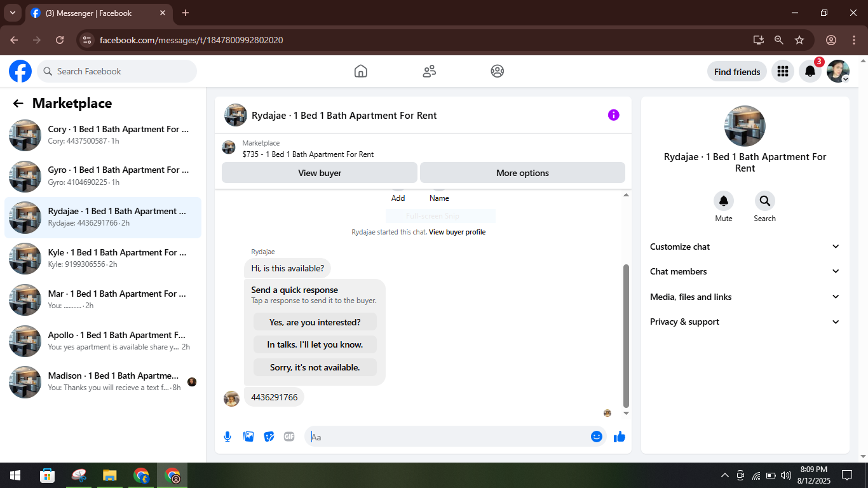Open the Groups icon in top navigation
Screen dimensions: 868x488
point(498,71)
